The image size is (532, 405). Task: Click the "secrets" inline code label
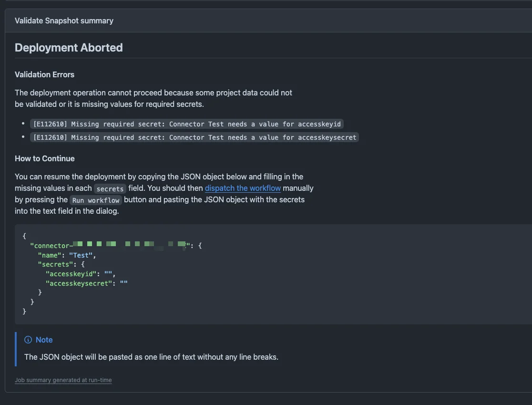pyautogui.click(x=110, y=189)
